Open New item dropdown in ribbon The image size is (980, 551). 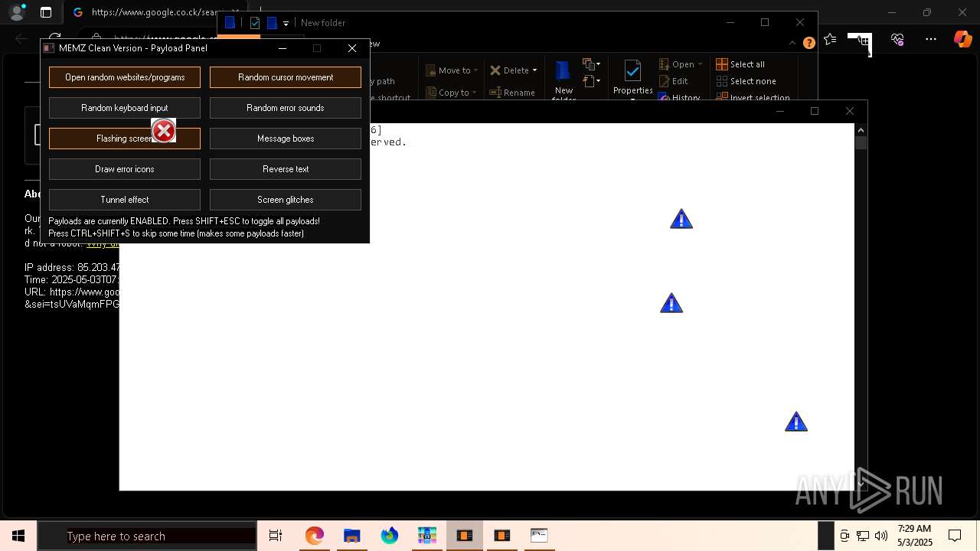pyautogui.click(x=591, y=64)
